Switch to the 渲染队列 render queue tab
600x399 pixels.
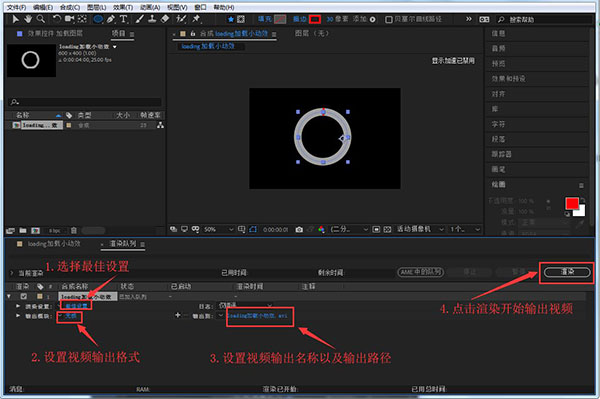point(122,244)
